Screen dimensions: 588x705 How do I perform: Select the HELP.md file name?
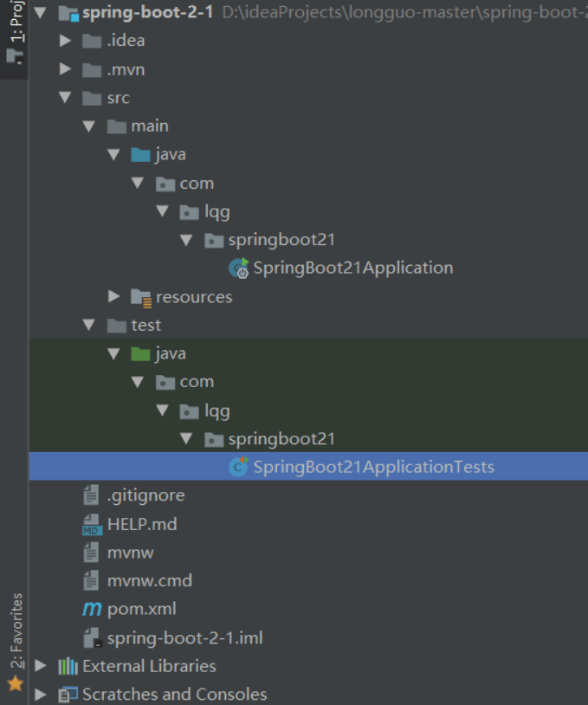click(142, 524)
